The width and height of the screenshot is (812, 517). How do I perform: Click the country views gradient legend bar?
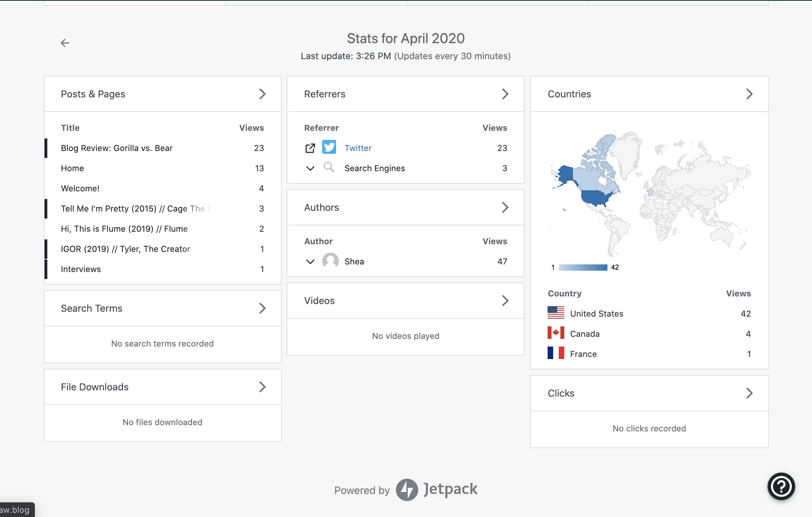tap(583, 267)
